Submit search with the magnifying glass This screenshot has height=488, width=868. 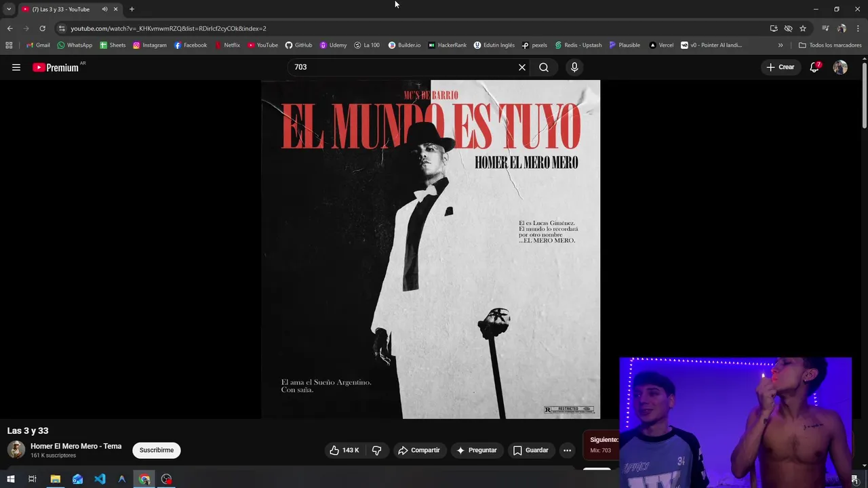[544, 67]
